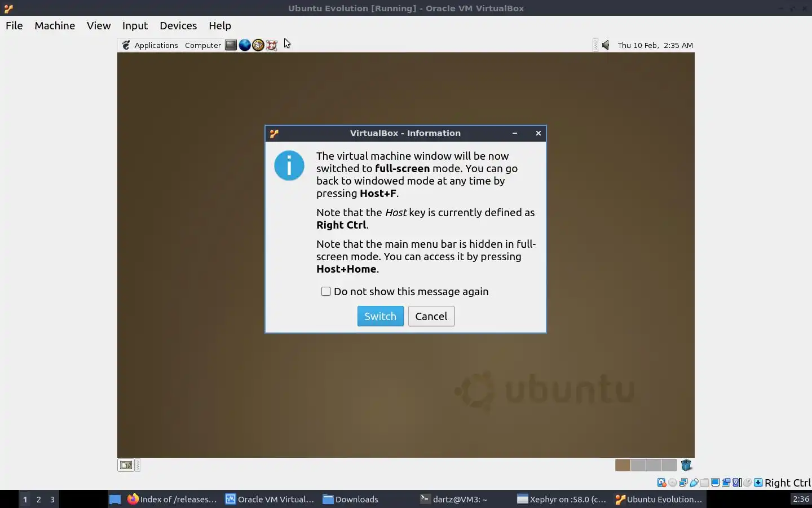Click the host clock 2:36
812x508 pixels.
[x=801, y=499]
